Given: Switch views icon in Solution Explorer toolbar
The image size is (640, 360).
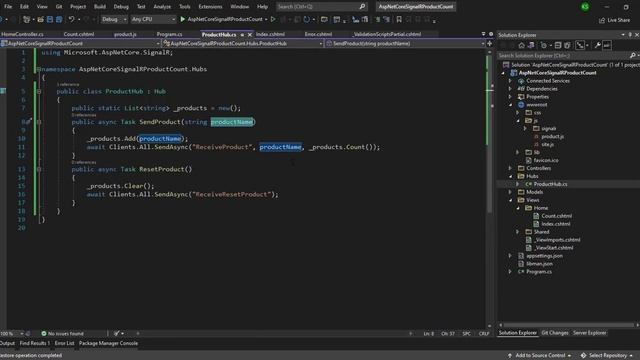Looking at the screenshot, I should [x=531, y=45].
